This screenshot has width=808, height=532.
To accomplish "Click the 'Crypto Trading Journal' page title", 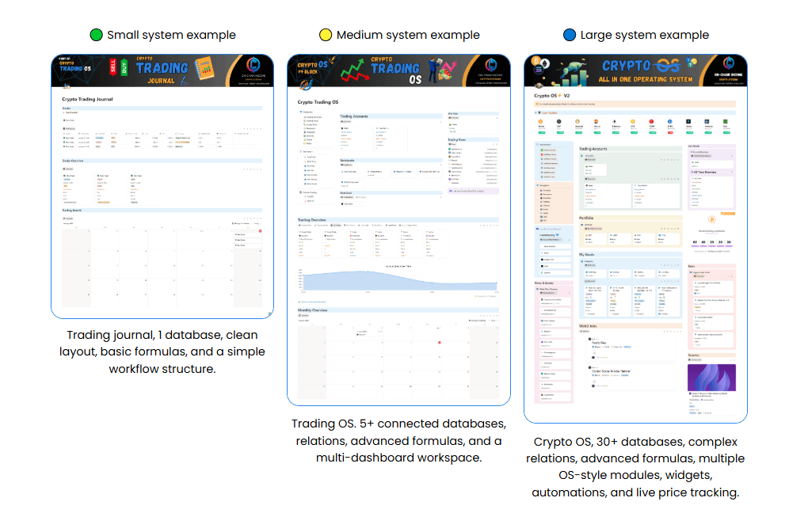I will click(87, 99).
